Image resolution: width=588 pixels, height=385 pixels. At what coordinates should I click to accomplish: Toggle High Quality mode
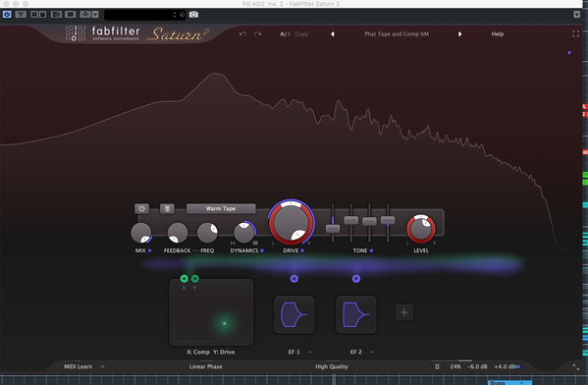(x=332, y=366)
